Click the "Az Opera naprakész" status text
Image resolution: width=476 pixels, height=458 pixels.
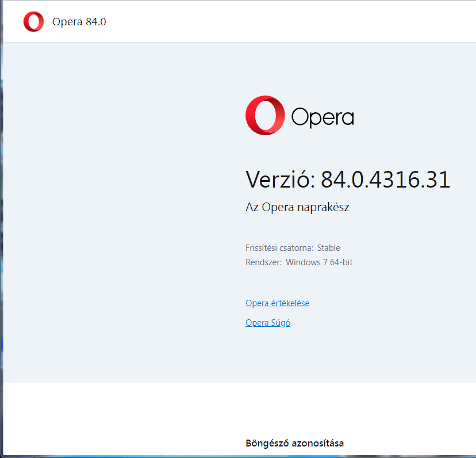click(x=297, y=207)
